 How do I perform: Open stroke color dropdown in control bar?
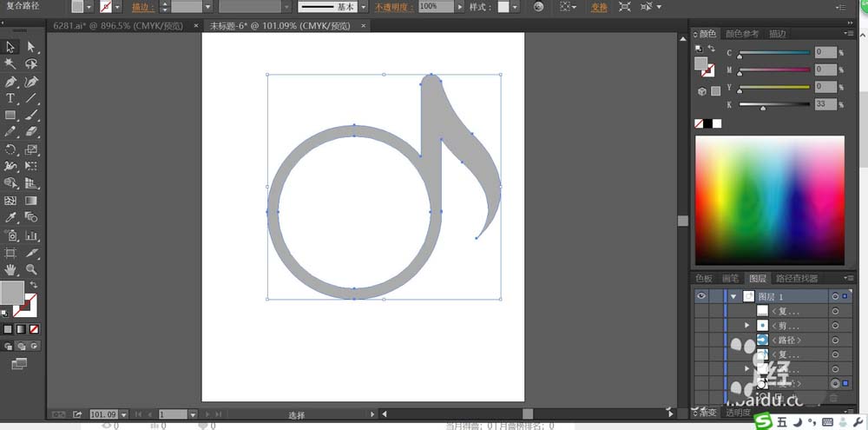coord(117,7)
